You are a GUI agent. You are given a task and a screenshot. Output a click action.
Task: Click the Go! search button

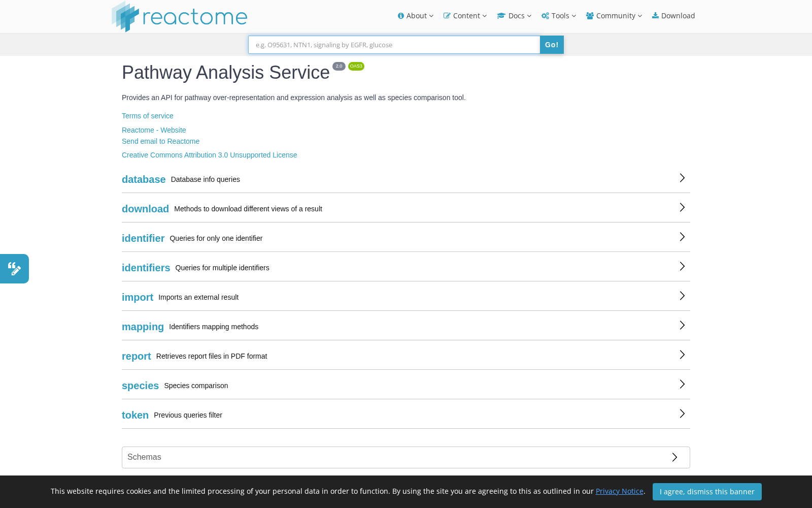coord(552,45)
